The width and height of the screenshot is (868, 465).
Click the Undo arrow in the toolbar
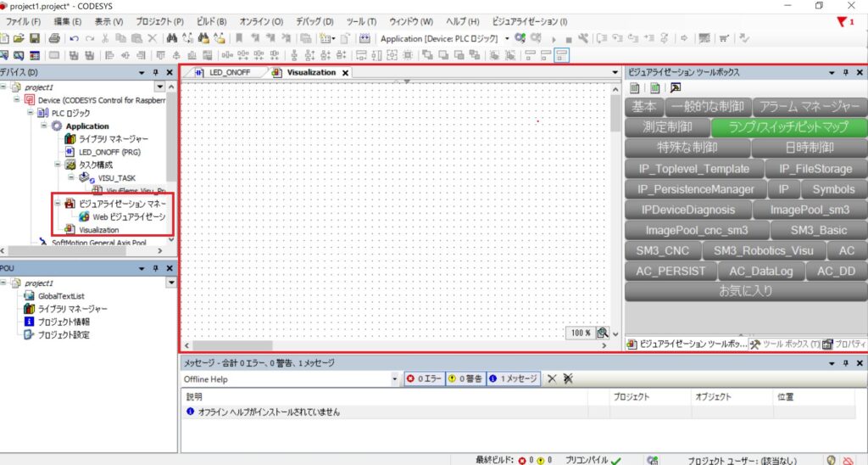click(75, 38)
